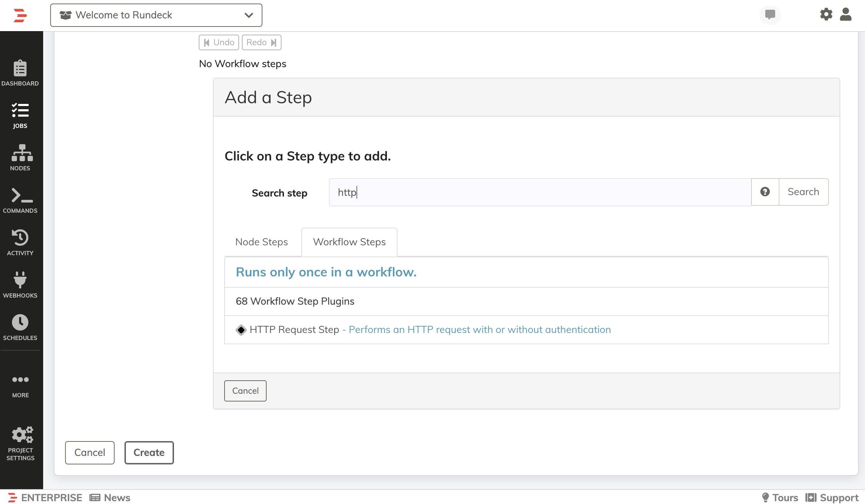Click the Undo button in workflow editor
Image resolution: width=865 pixels, height=504 pixels.
point(219,42)
